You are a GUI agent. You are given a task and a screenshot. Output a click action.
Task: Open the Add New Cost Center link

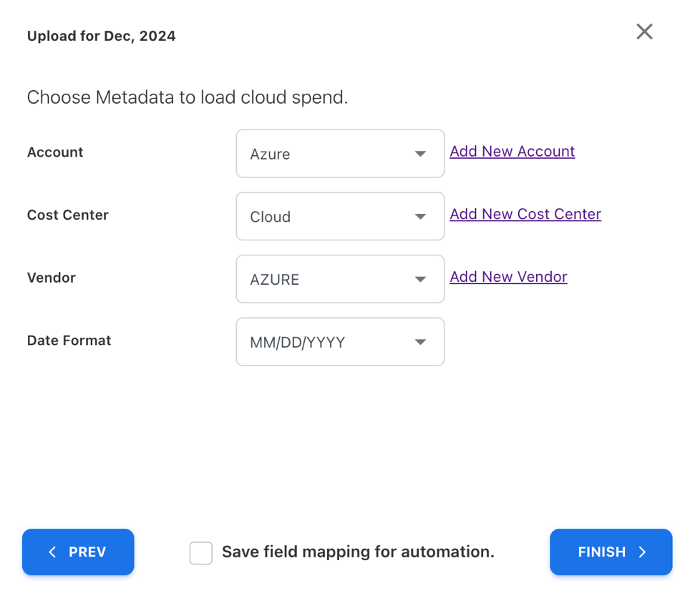pos(525,214)
